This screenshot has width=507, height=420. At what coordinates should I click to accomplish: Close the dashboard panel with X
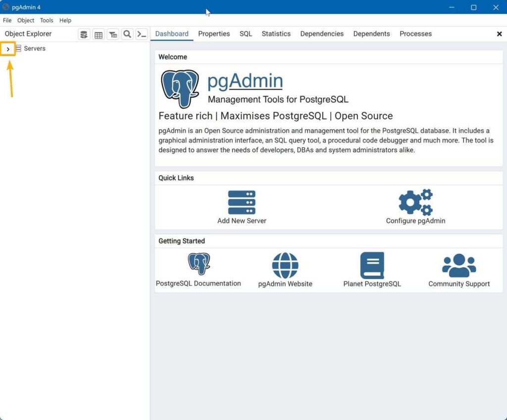pos(499,34)
